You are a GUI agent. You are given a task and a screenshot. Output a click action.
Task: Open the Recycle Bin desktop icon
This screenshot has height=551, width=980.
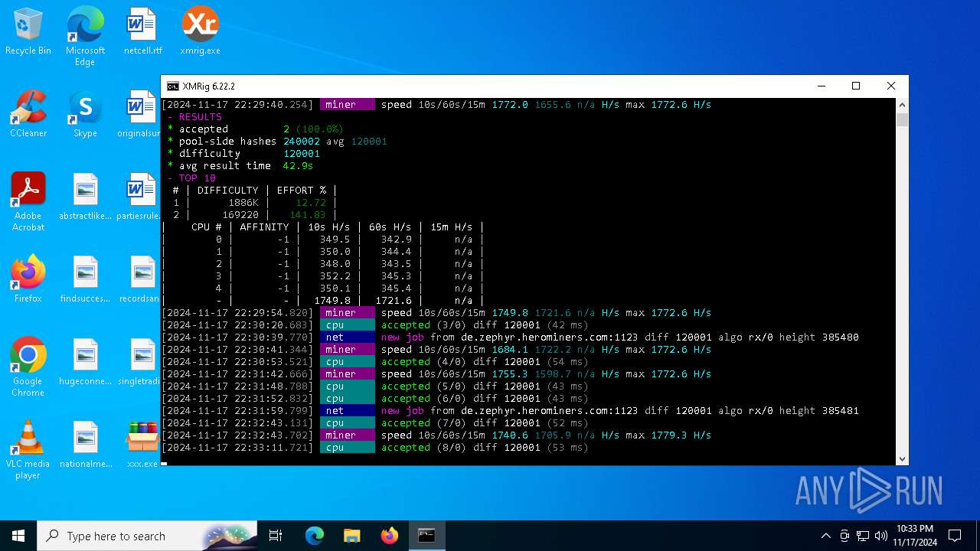point(28,32)
